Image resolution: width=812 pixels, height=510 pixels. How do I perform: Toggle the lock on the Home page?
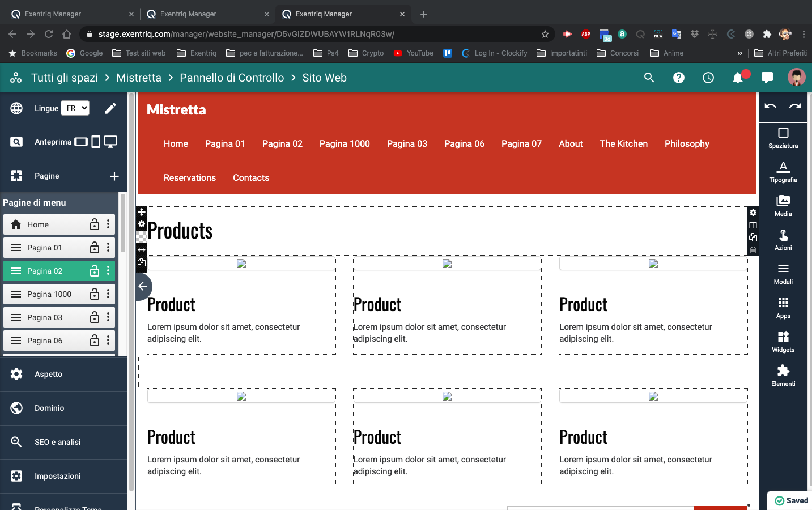(x=95, y=224)
